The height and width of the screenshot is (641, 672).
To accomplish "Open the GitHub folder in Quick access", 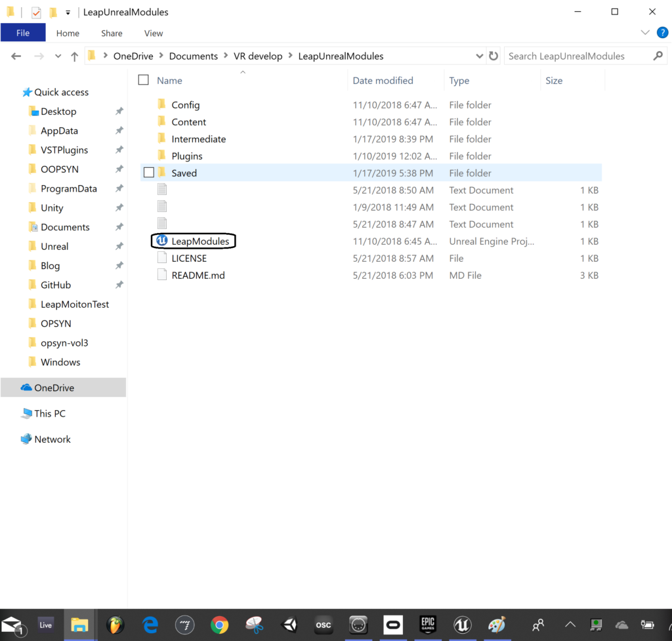I will [x=56, y=285].
